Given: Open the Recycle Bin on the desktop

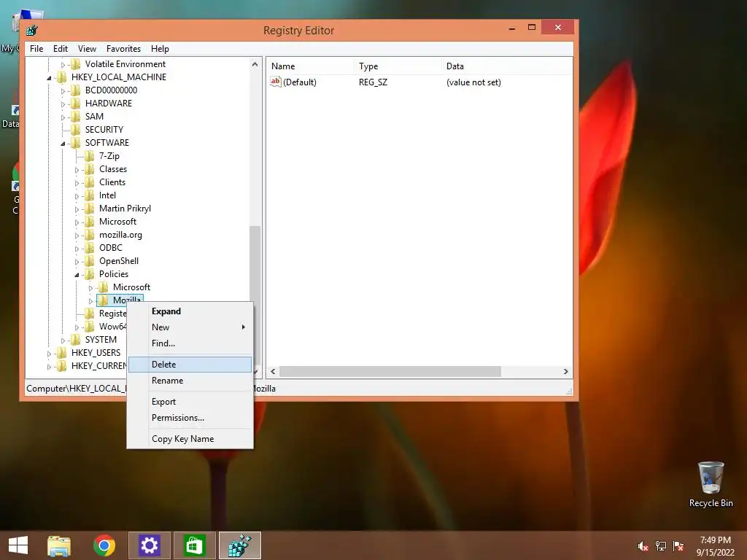Looking at the screenshot, I should (711, 484).
